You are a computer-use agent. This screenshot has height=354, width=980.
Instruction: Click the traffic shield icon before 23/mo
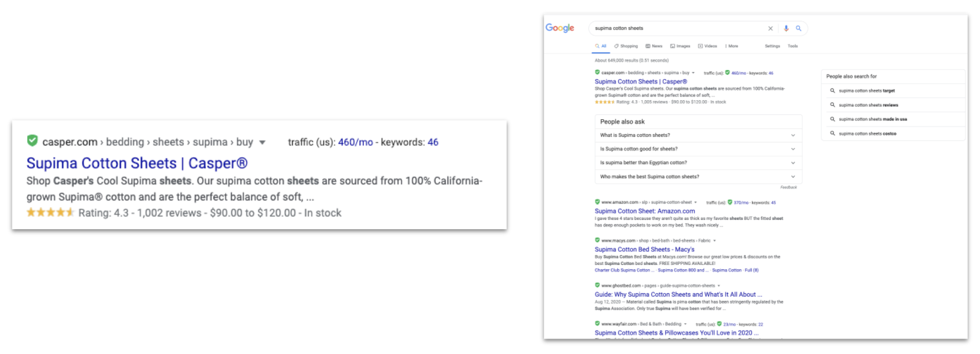point(719,324)
